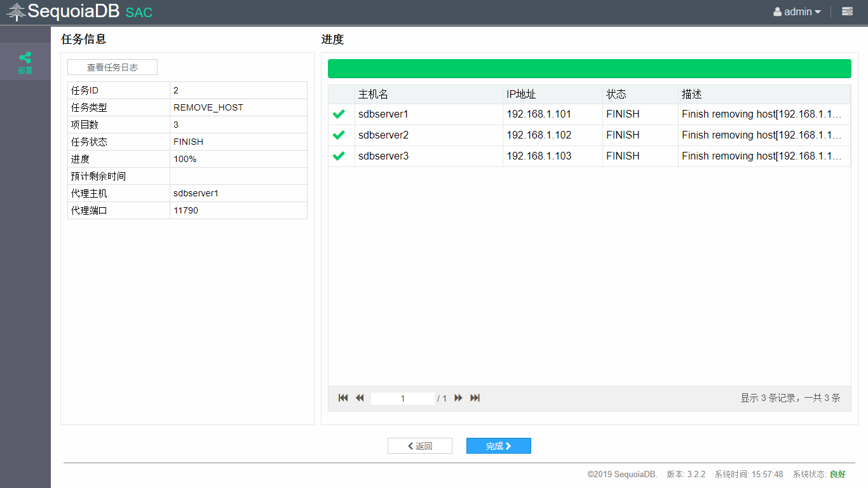
Task: Click the 进度 panel heading
Action: (x=332, y=39)
